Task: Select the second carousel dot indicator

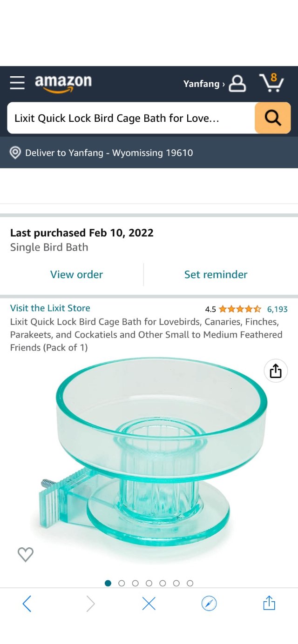Action: [x=122, y=583]
